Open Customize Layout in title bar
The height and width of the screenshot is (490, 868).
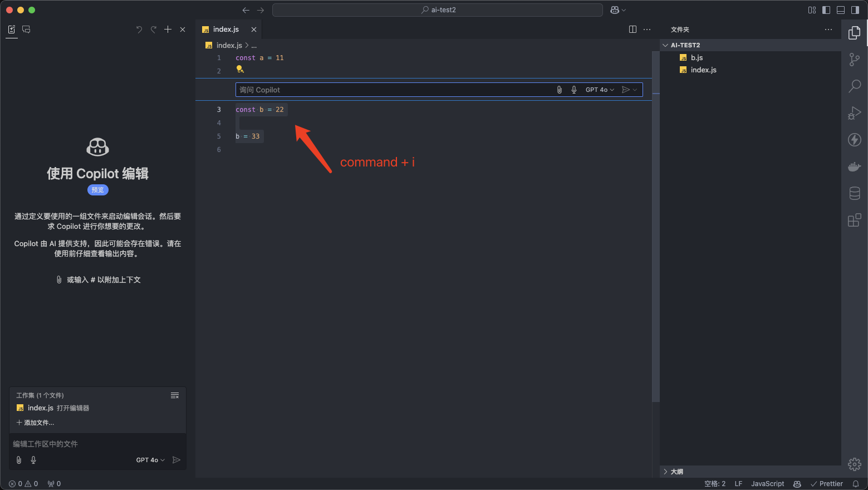pos(812,10)
